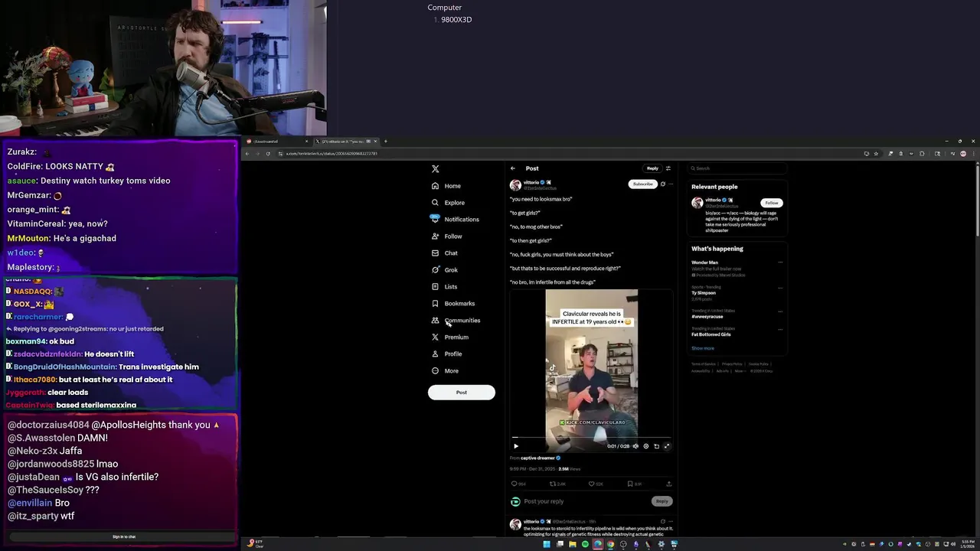The width and height of the screenshot is (980, 551).
Task: Open Premium in the X sidebar
Action: (x=450, y=337)
